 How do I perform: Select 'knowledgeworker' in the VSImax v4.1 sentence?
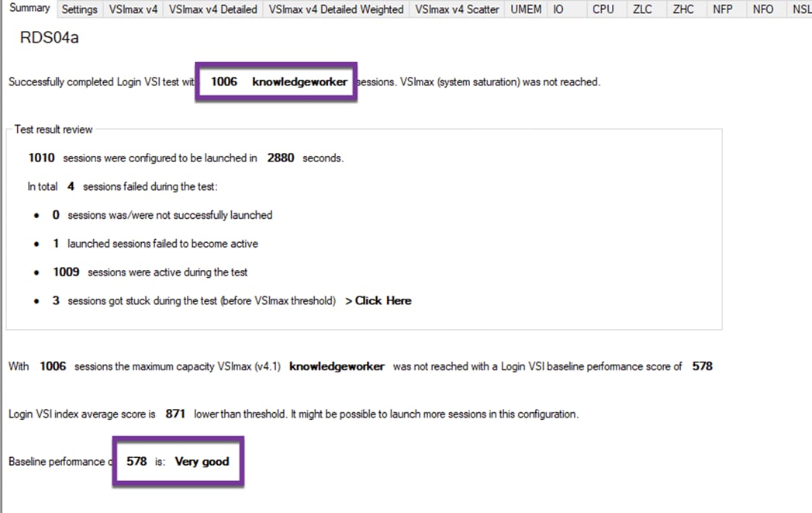pyautogui.click(x=337, y=366)
